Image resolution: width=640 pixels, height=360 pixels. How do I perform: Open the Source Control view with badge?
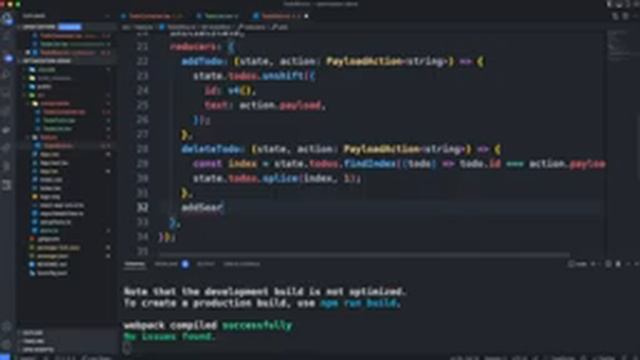point(7,58)
